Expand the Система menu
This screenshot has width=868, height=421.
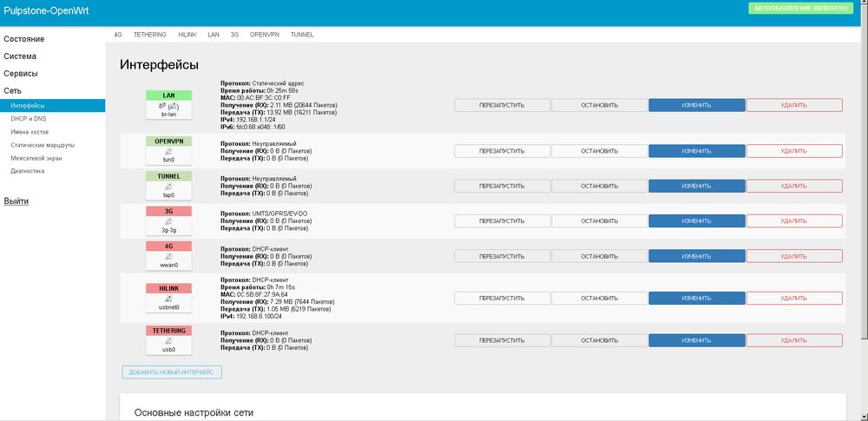tap(20, 56)
